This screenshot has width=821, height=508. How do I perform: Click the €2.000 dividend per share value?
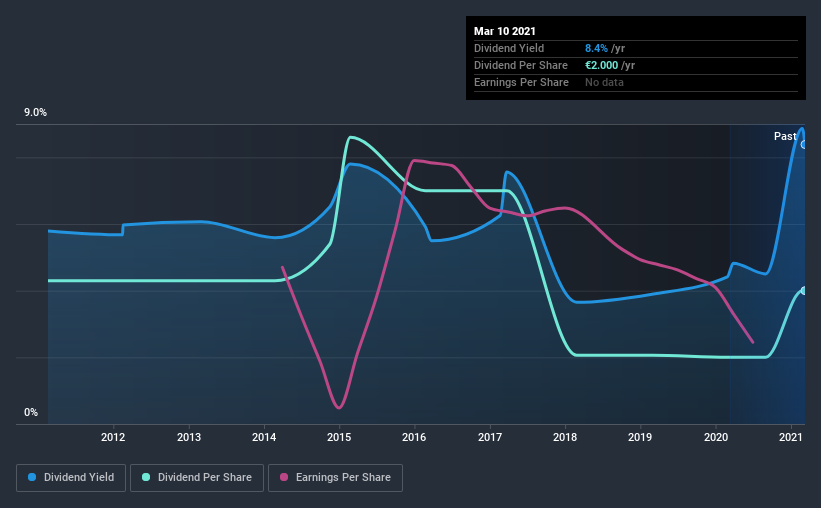tap(602, 65)
